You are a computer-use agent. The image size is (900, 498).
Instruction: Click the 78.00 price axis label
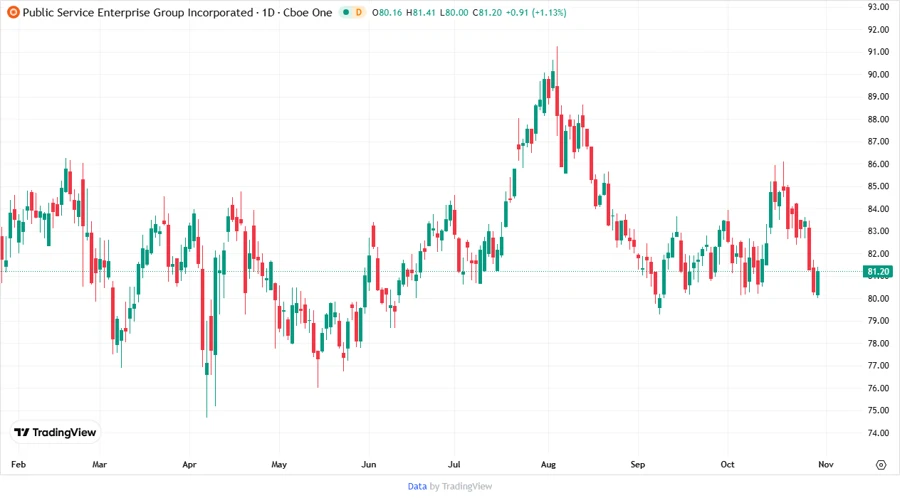878,343
